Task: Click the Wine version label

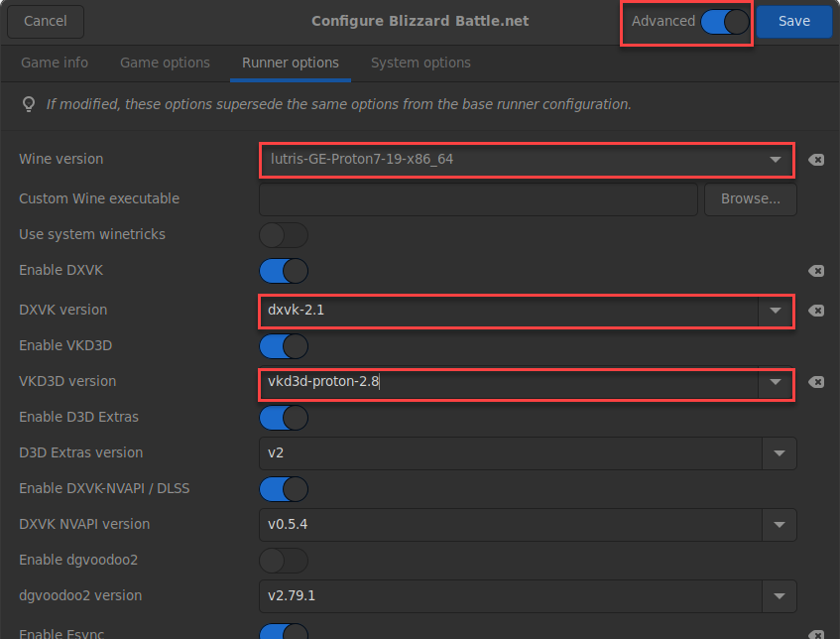Action: 61,159
